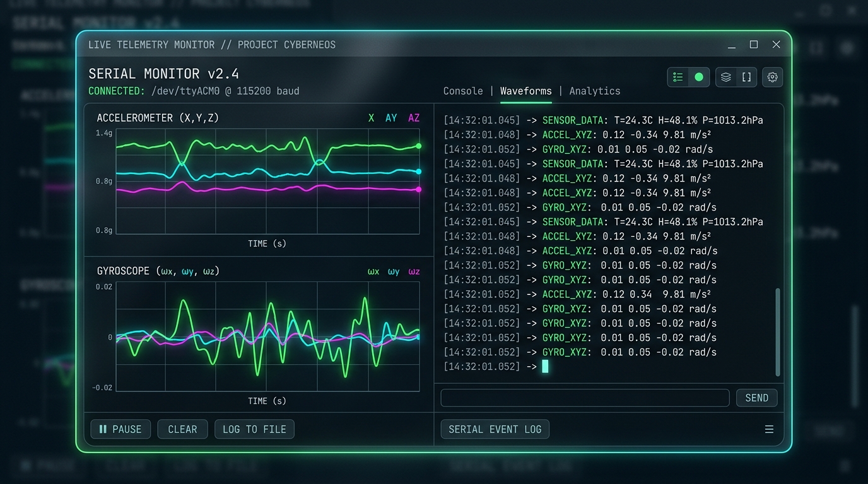Click the title text LIVE TELEMETRY MONITOR // PROJECT CYBERNEOS

pos(212,45)
